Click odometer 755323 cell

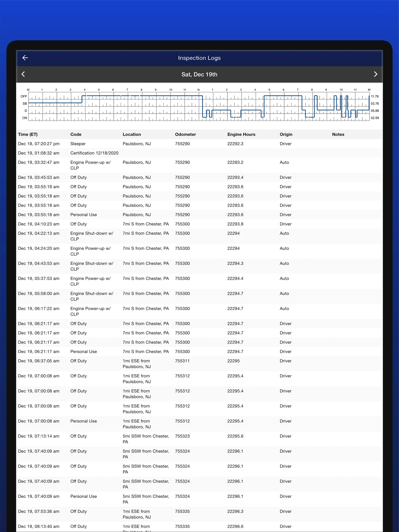182,436
